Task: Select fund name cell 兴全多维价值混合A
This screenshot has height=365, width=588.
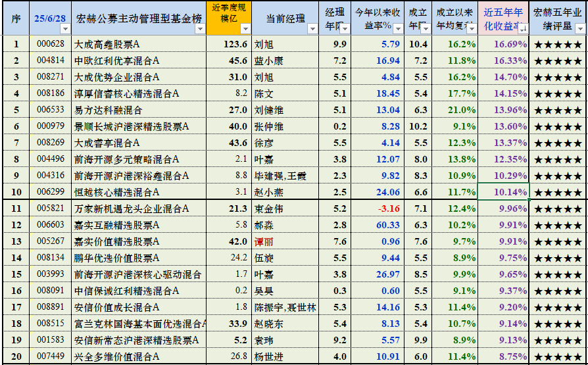Action: pos(139,356)
